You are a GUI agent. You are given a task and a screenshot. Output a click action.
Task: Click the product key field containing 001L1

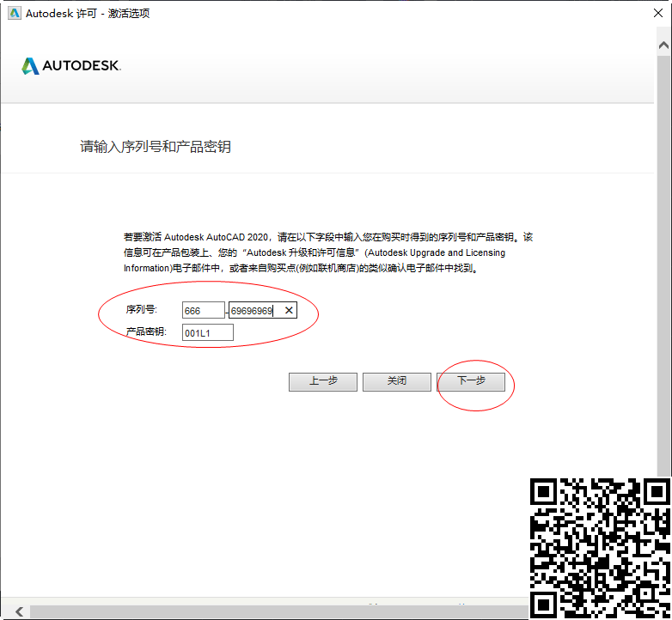(207, 332)
